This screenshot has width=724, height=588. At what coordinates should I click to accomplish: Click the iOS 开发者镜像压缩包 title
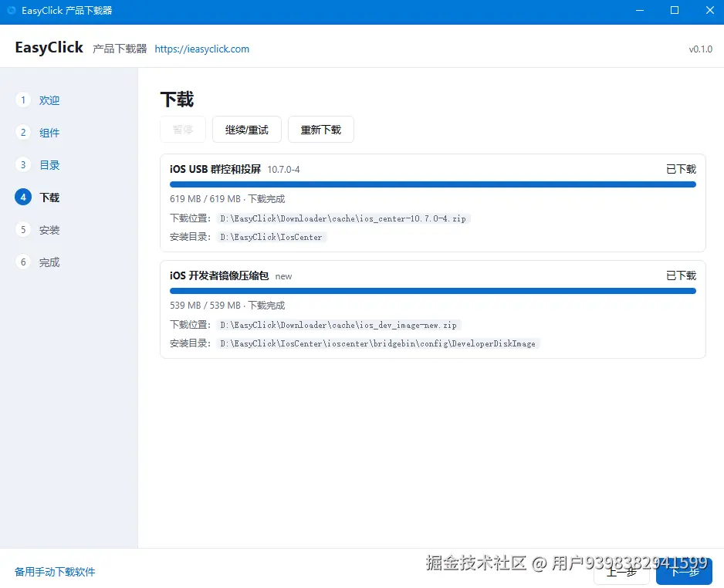click(x=219, y=275)
